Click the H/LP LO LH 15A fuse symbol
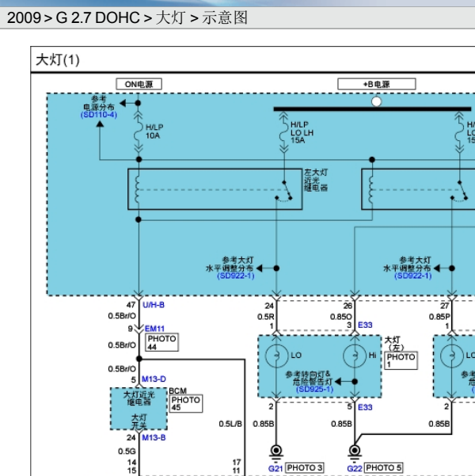475x476 pixels. pyautogui.click(x=283, y=131)
